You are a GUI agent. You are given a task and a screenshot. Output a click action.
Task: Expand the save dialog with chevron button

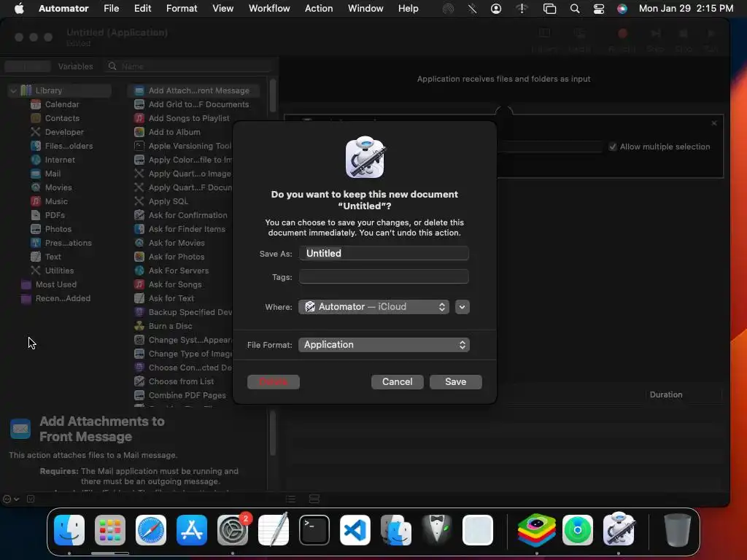[x=462, y=307]
